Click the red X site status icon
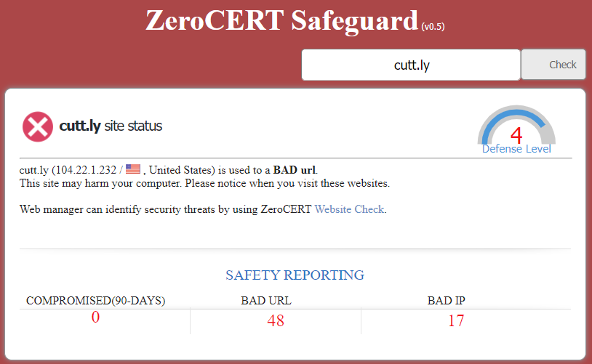The width and height of the screenshot is (592, 364). click(x=38, y=126)
